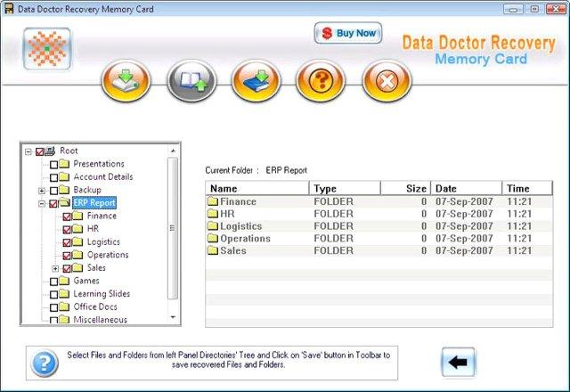This screenshot has height=392, width=570.
Task: Click the Learning Slides folder icon in tree
Action: pyautogui.click(x=64, y=293)
